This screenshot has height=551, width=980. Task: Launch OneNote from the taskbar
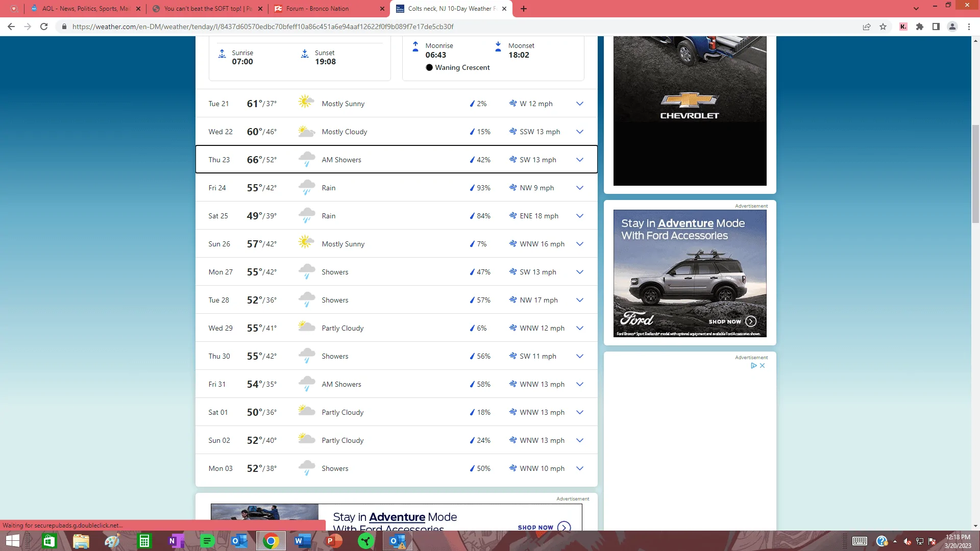point(176,541)
